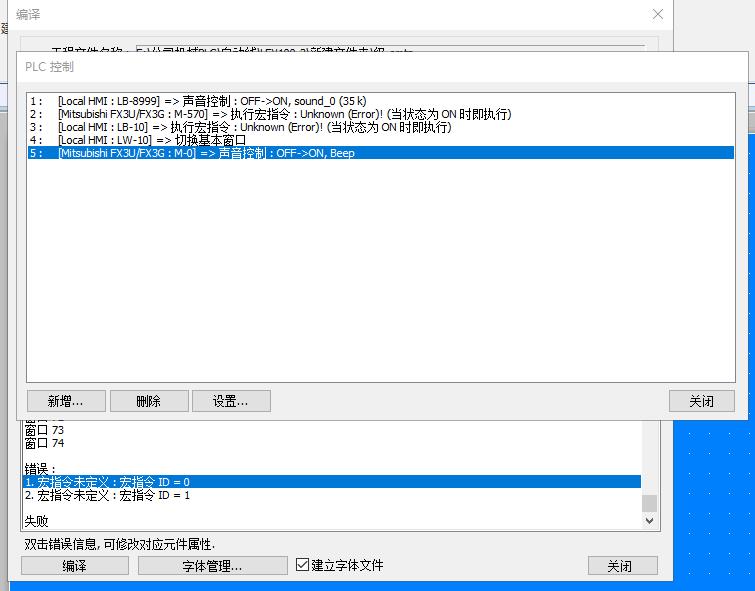Start compiling with the 编译 button
The width and height of the screenshot is (755, 591).
pos(75,566)
